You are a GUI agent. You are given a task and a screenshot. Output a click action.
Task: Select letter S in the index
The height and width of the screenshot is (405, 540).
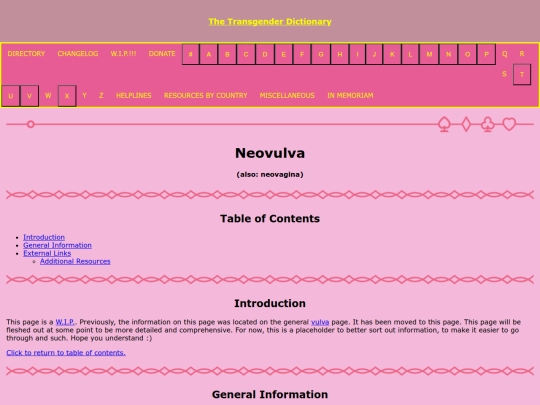coord(504,74)
